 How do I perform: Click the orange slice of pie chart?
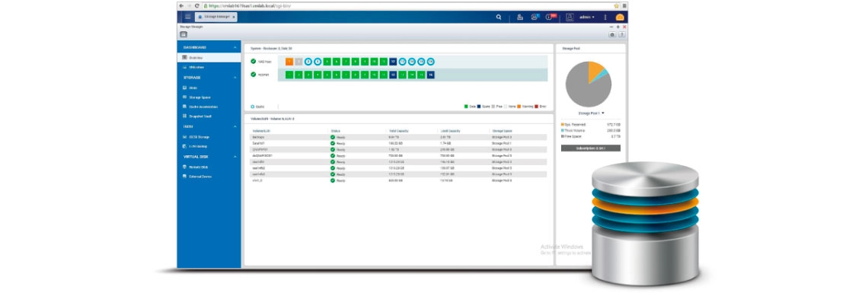pyautogui.click(x=595, y=70)
